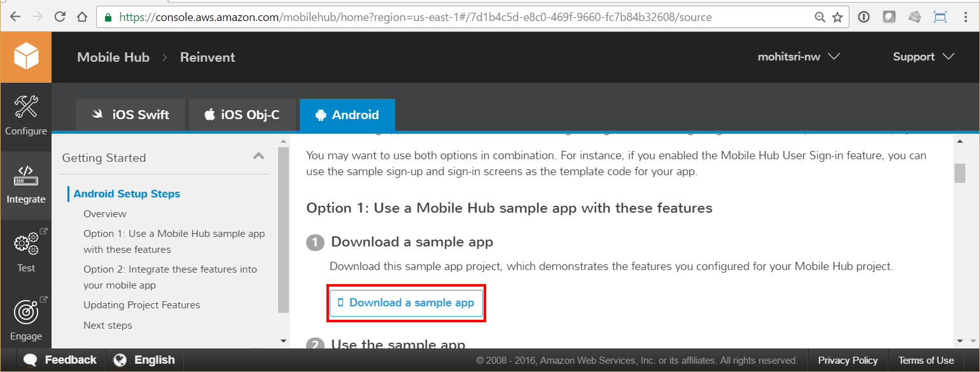Image resolution: width=980 pixels, height=372 pixels.
Task: Switch to the iOS Swift tab
Action: (x=130, y=115)
